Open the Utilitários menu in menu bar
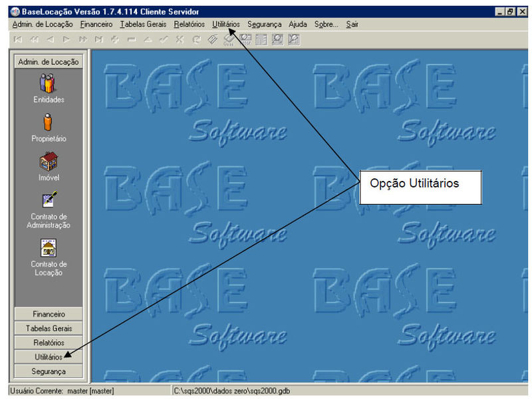 pos(225,24)
